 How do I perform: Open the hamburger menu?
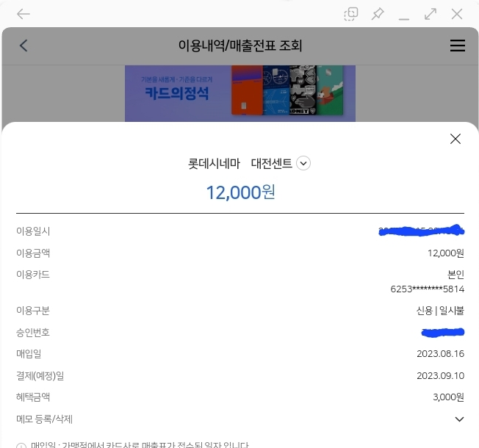pyautogui.click(x=458, y=46)
